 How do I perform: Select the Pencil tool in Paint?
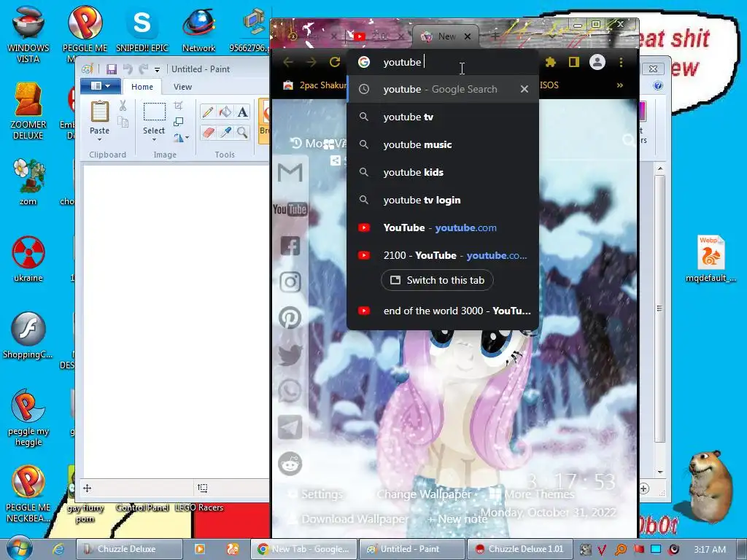pyautogui.click(x=208, y=112)
